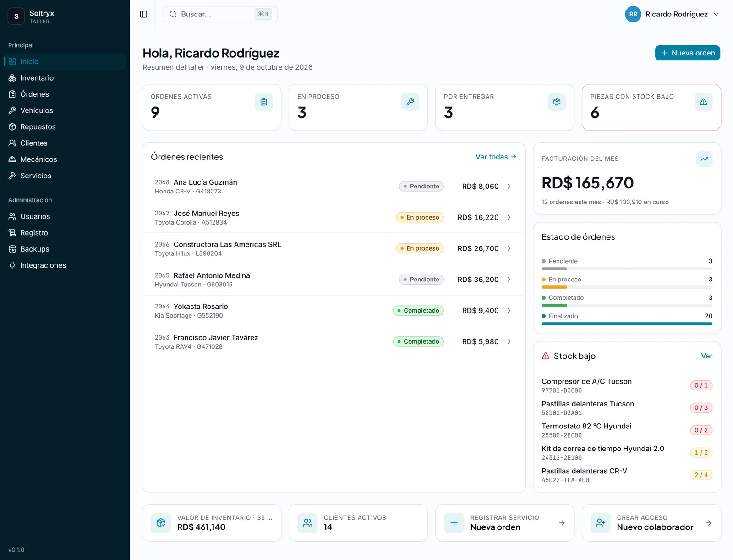Click the search magnifier icon
This screenshot has height=560, width=733.
click(x=173, y=14)
